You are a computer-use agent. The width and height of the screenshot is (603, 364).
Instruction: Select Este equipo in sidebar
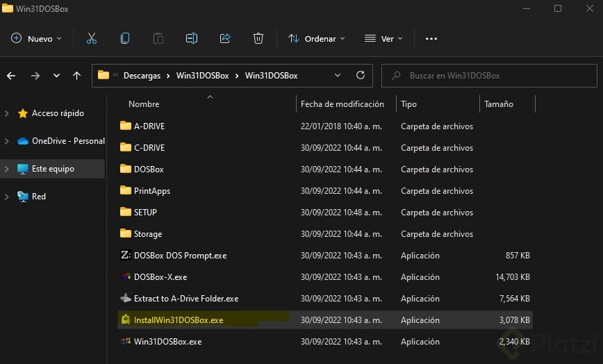coord(53,169)
